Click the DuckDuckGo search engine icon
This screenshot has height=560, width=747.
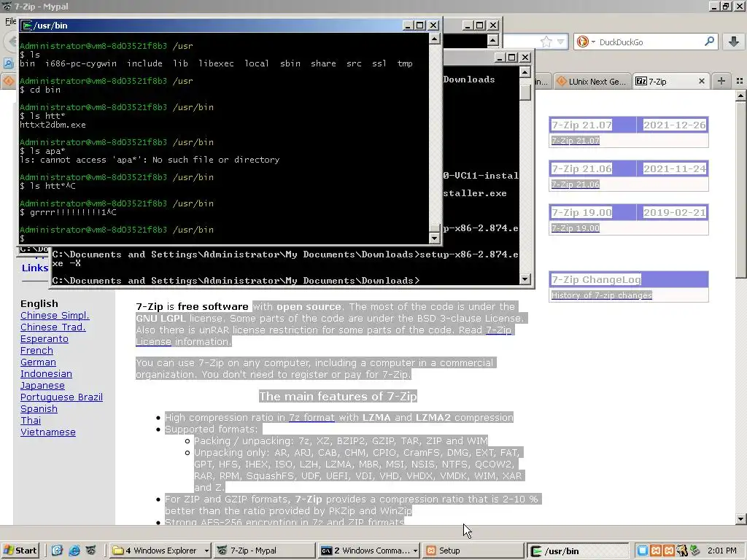[x=582, y=42]
